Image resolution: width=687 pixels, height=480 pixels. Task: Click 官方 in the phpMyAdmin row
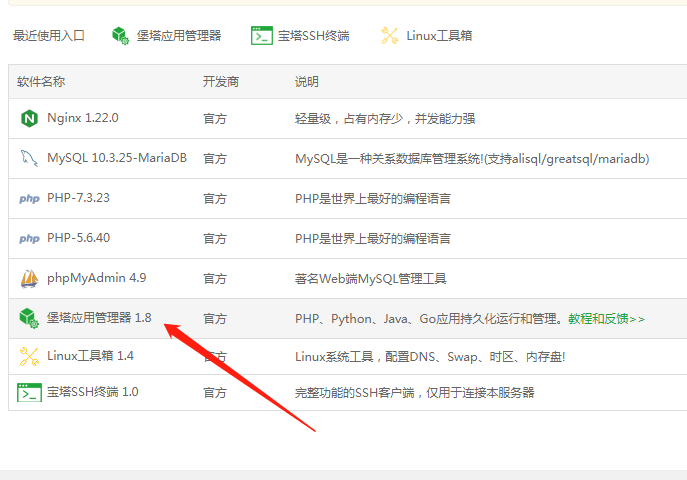pos(215,279)
